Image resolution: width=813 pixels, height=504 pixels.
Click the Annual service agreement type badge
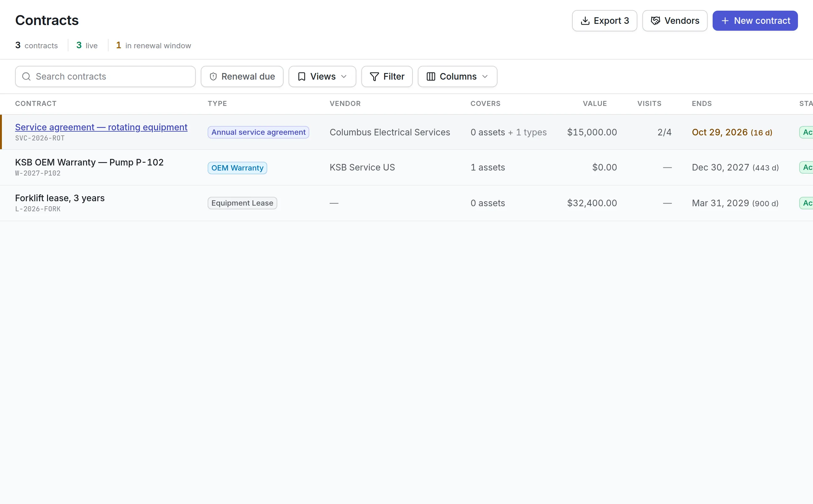point(258,132)
